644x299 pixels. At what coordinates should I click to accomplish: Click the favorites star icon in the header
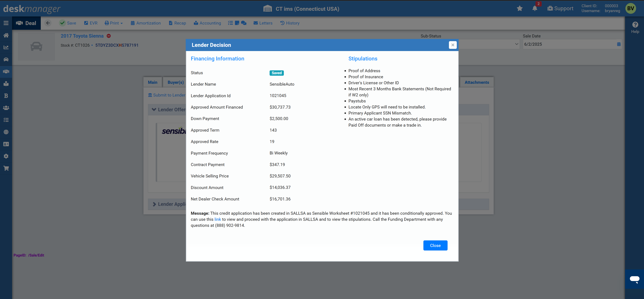(x=520, y=9)
